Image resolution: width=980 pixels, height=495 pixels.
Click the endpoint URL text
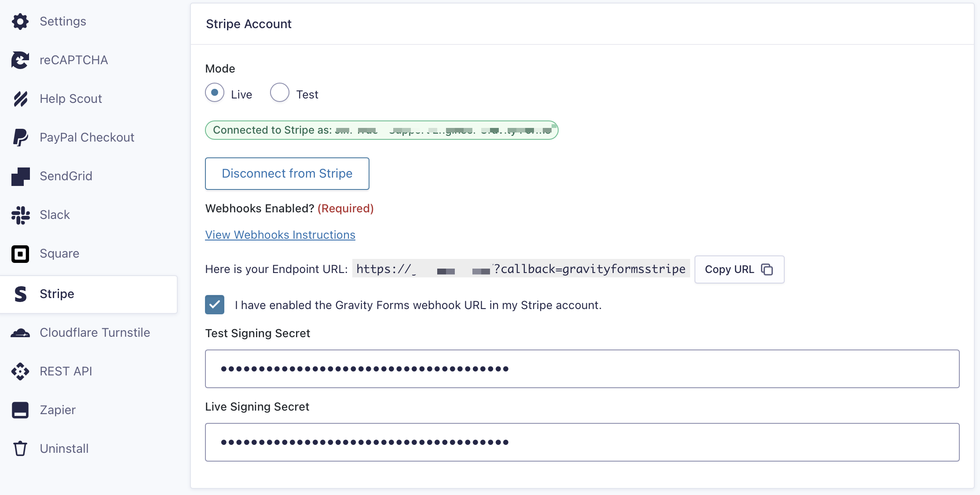521,269
